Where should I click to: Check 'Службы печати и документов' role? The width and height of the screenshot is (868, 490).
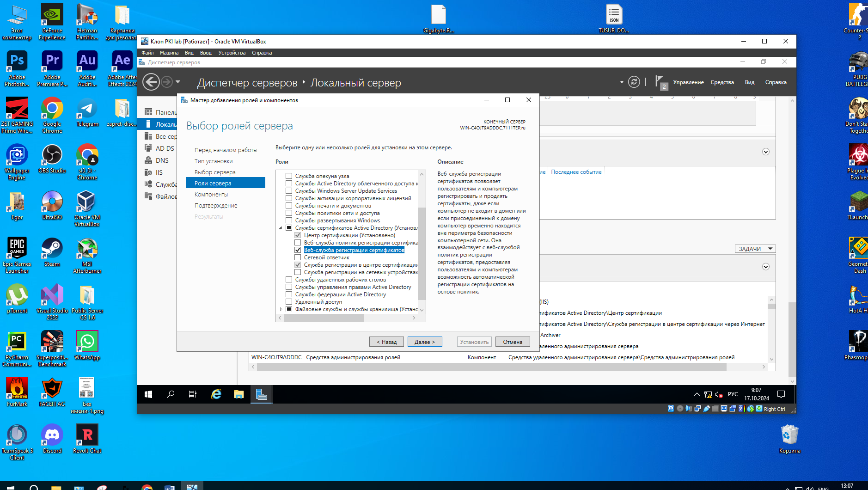289,206
